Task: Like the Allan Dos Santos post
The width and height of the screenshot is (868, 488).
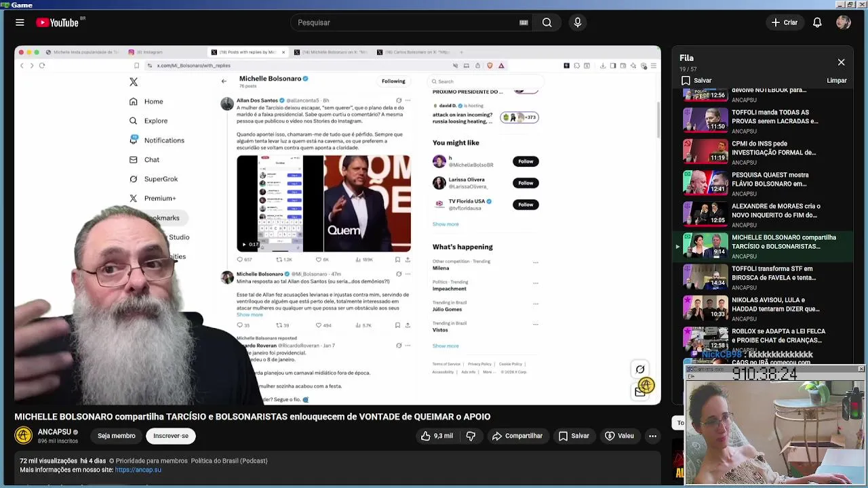Action: 322,260
